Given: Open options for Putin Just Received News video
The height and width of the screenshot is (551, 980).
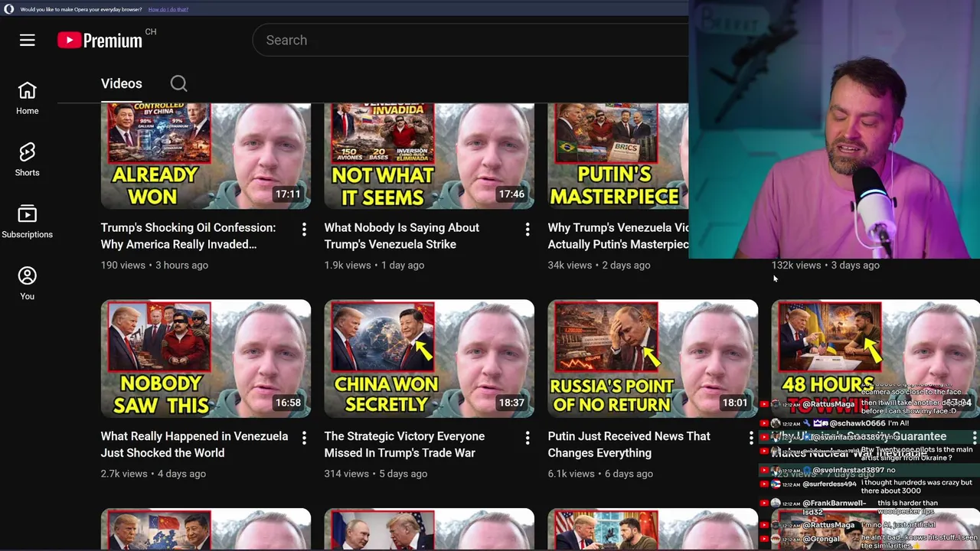Looking at the screenshot, I should [751, 438].
